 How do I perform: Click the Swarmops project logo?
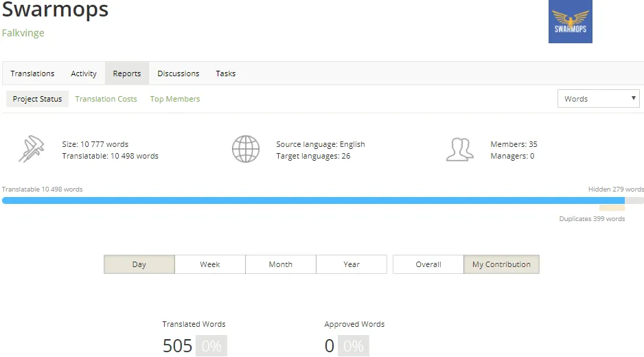point(570,21)
